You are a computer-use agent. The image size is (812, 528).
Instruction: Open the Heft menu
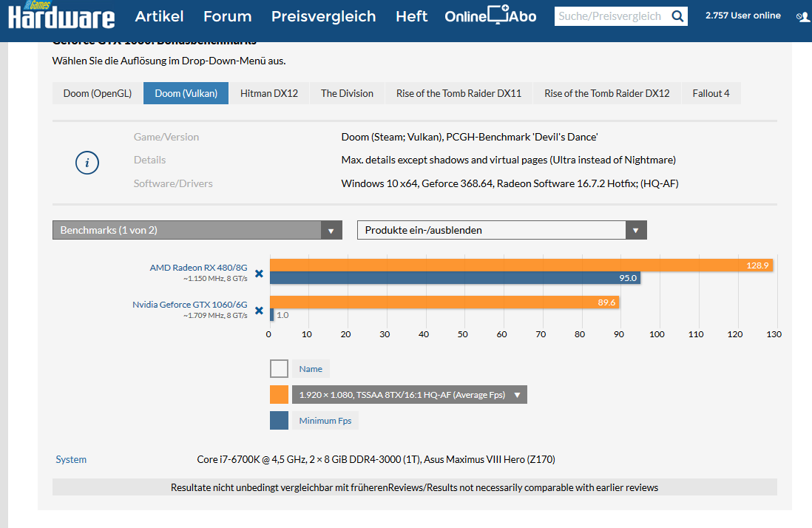pos(412,16)
